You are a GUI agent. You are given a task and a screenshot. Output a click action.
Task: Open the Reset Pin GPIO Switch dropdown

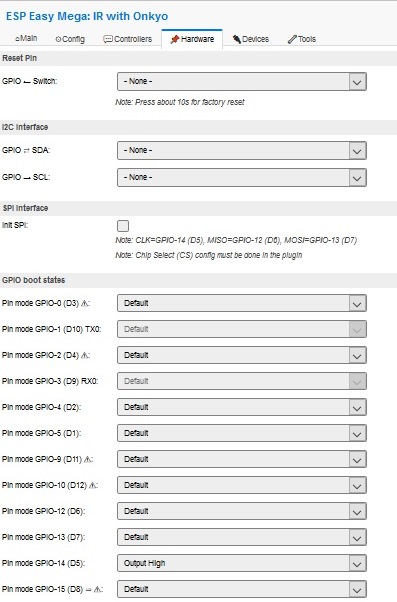coord(242,81)
